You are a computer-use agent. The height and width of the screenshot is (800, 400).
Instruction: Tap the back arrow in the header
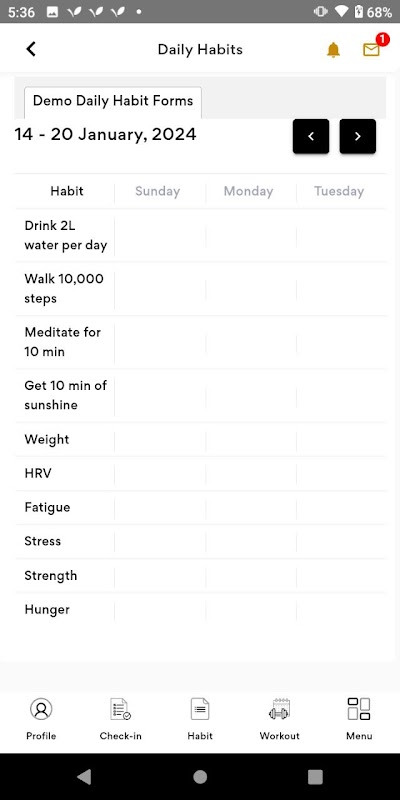[x=31, y=49]
